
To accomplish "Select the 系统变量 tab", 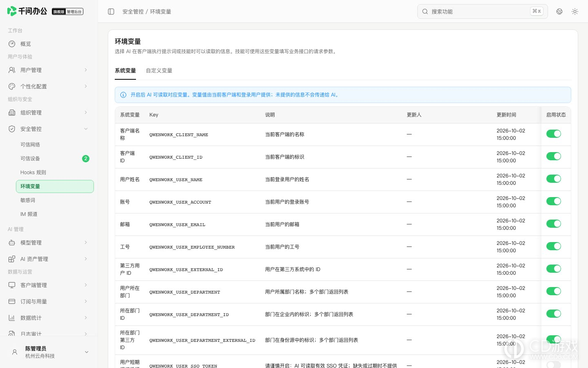I will click(125, 71).
